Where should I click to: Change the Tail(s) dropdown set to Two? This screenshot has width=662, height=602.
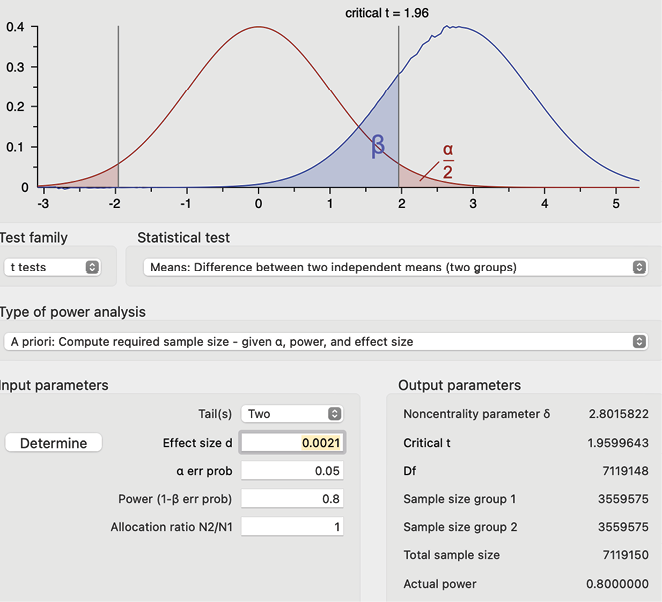(x=292, y=414)
